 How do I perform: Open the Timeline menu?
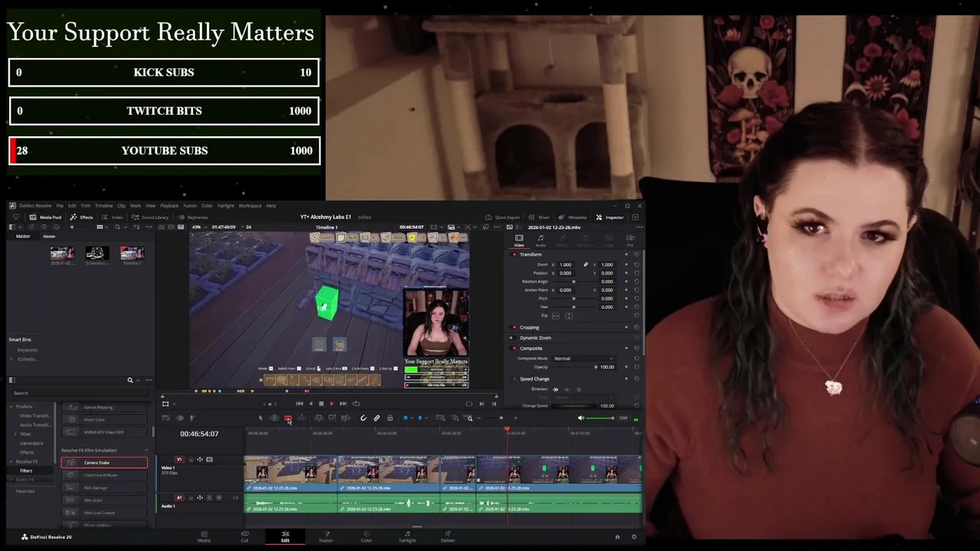click(x=103, y=206)
